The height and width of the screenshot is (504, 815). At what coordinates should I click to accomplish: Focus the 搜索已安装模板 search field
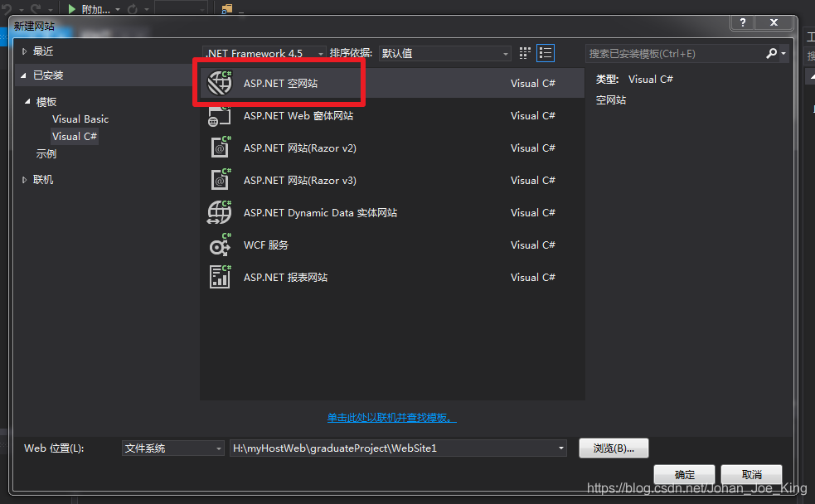pos(675,53)
